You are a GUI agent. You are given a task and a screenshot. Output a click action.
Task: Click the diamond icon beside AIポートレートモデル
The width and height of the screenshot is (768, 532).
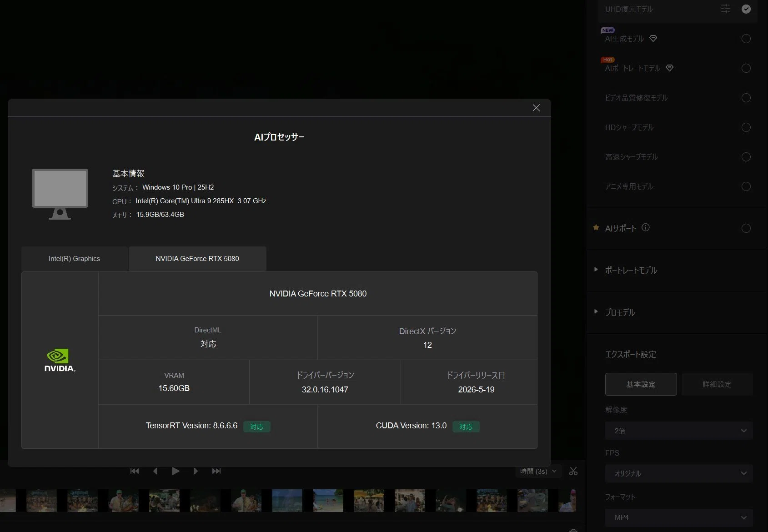(x=669, y=68)
